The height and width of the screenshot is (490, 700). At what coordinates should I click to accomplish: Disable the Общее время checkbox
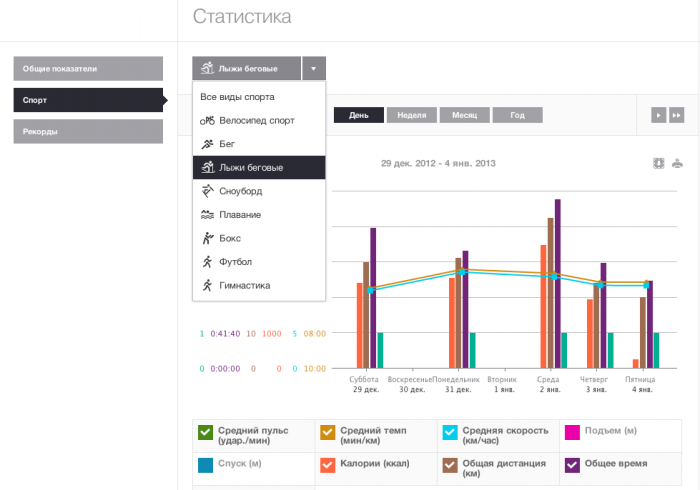(573, 465)
